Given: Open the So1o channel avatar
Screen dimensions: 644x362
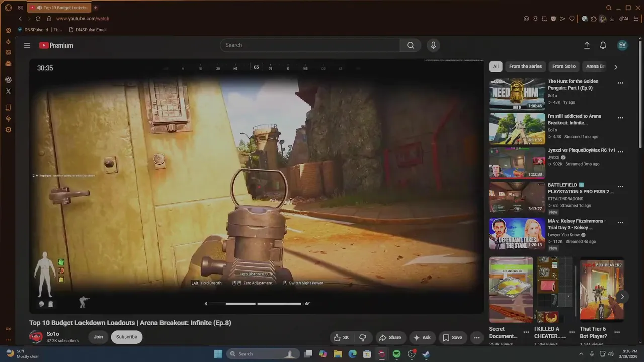Looking at the screenshot, I should pyautogui.click(x=36, y=337).
